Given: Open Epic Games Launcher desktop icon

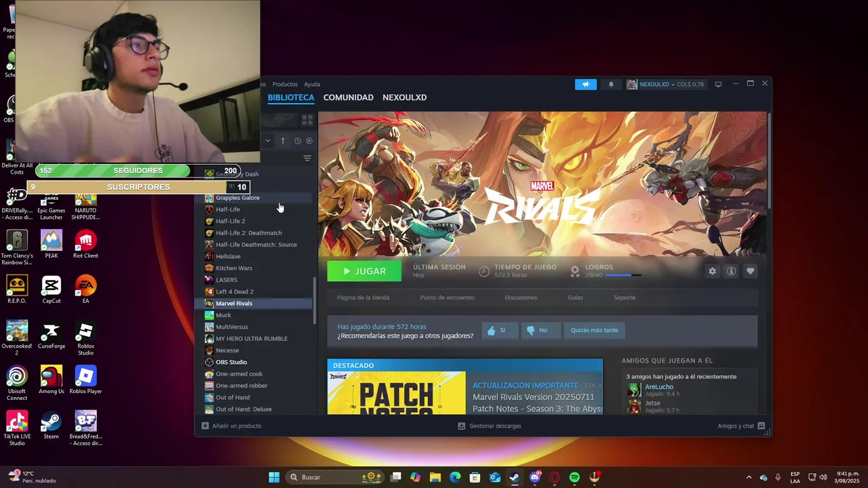Looking at the screenshot, I should coord(51,205).
